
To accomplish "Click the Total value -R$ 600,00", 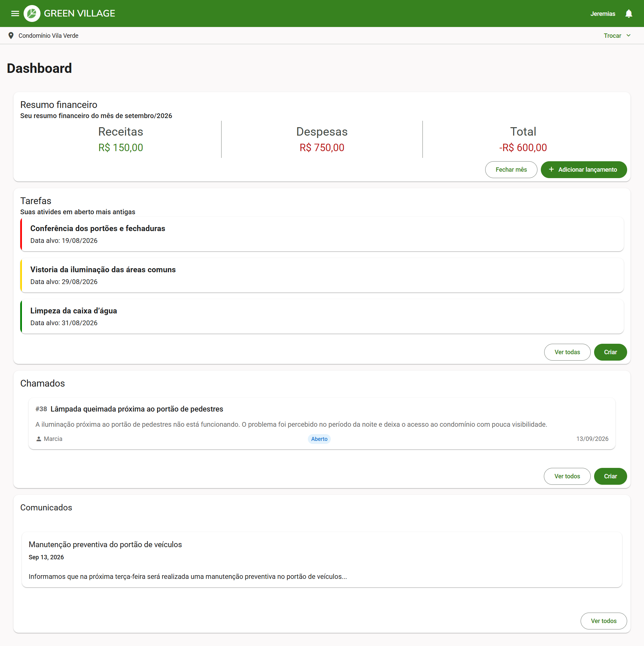I will click(523, 147).
